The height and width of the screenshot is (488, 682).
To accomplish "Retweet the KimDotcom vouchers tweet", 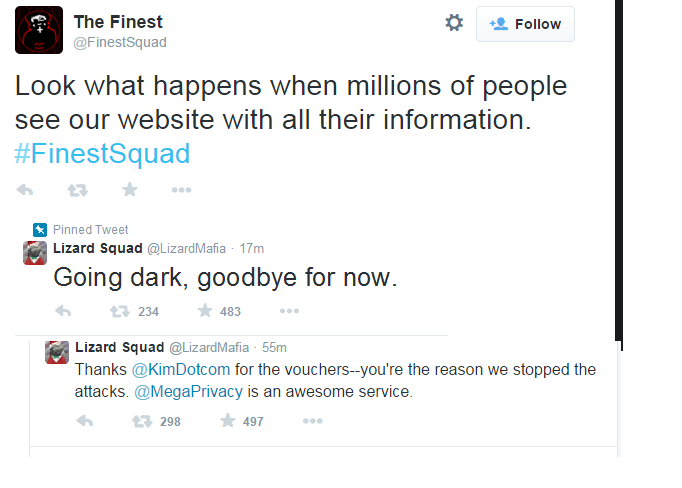I will tap(143, 421).
